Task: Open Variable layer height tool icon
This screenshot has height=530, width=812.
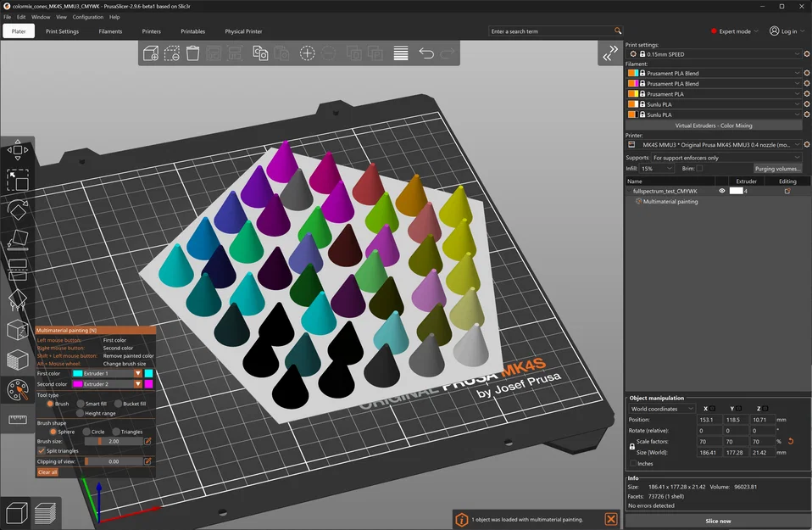Action: tap(401, 53)
